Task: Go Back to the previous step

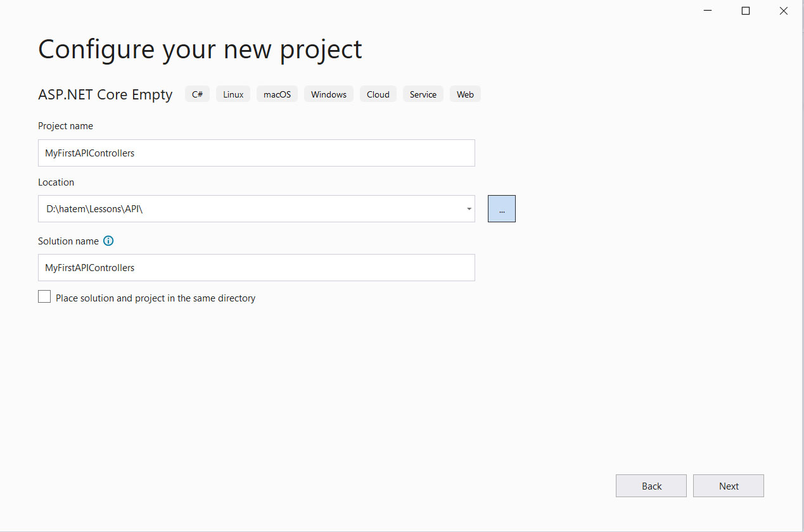Action: tap(651, 486)
